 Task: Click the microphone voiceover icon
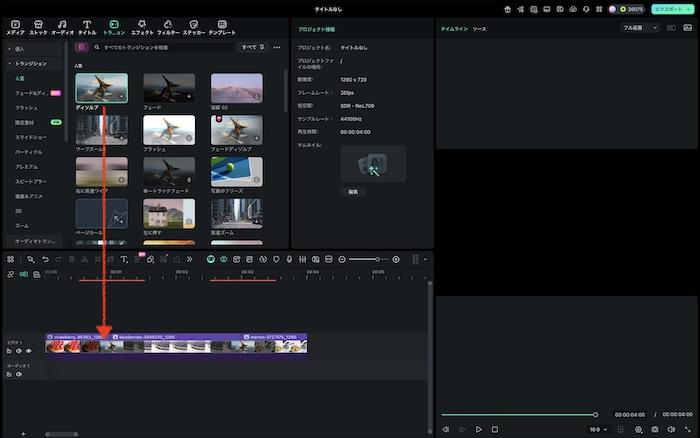[289, 259]
